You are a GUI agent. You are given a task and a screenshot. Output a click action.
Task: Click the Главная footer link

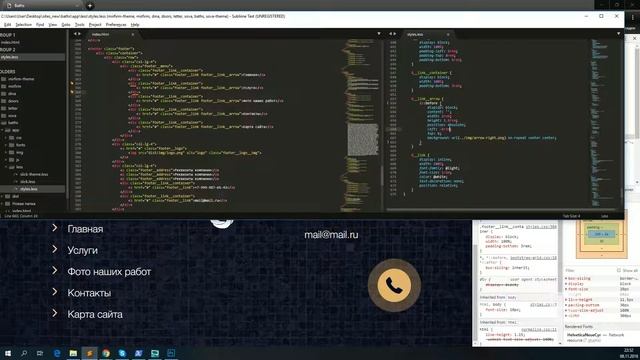coord(85,229)
